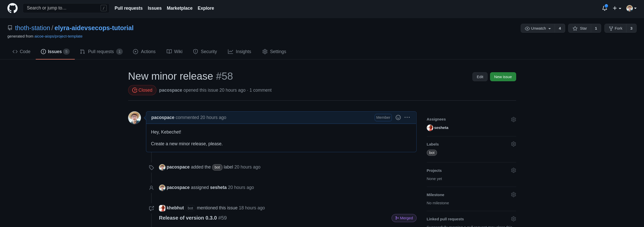Click the bot label in the sidebar
The image size is (644, 227).
coord(432,153)
